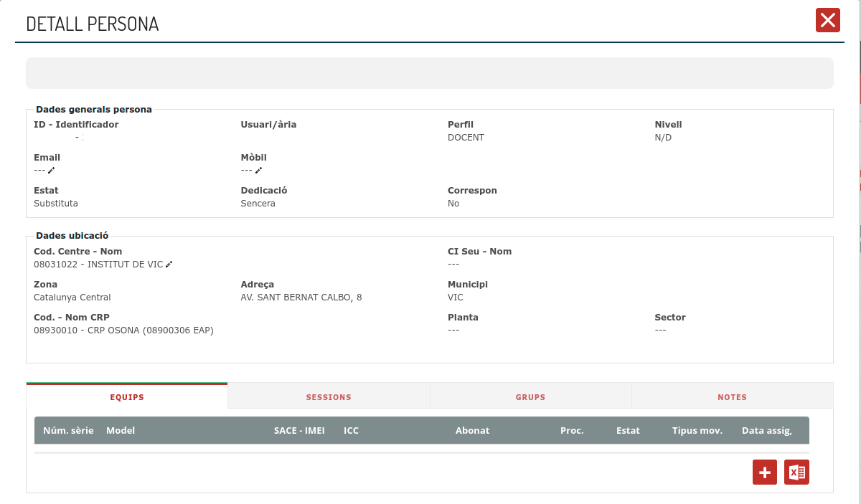Sort the table by Núm. sèrie column

[x=68, y=431]
